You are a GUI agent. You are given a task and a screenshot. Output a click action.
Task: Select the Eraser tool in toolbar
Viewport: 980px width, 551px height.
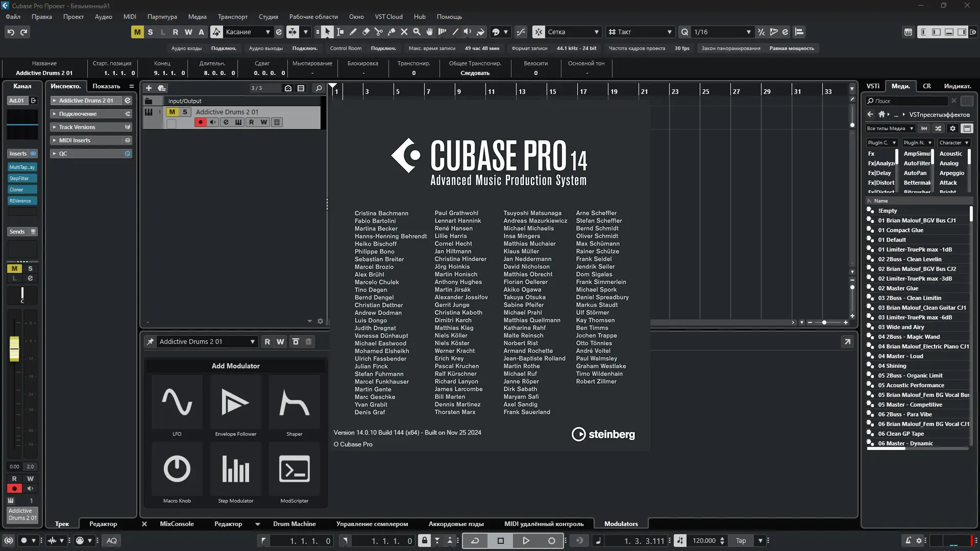(x=365, y=32)
